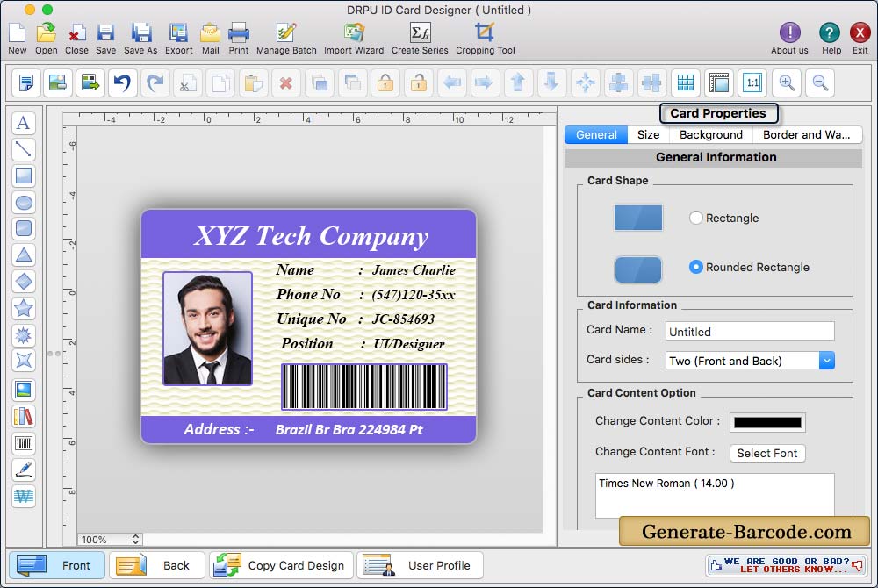This screenshot has width=878, height=588.
Task: Click the JC-854693 unique number text
Action: (x=403, y=319)
